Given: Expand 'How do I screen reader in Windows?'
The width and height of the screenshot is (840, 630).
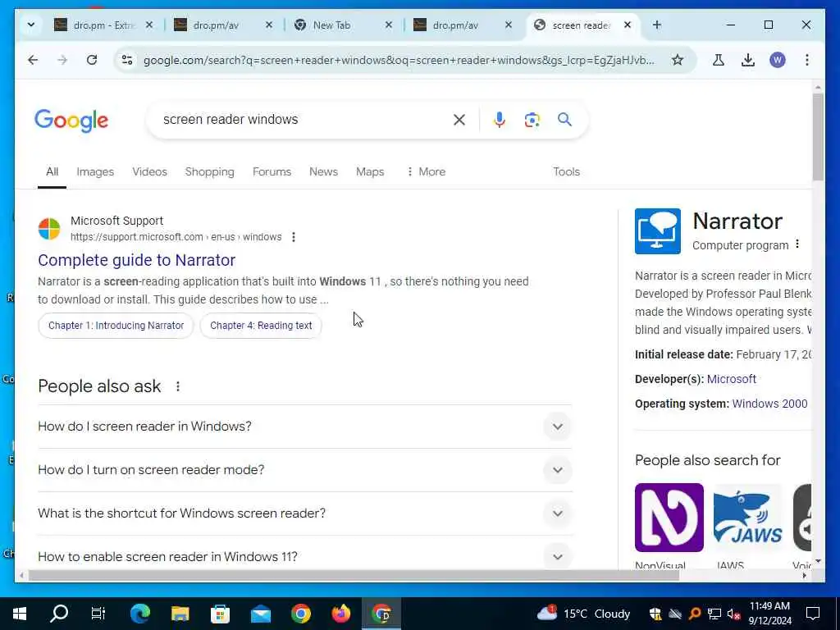Looking at the screenshot, I should click(x=305, y=427).
